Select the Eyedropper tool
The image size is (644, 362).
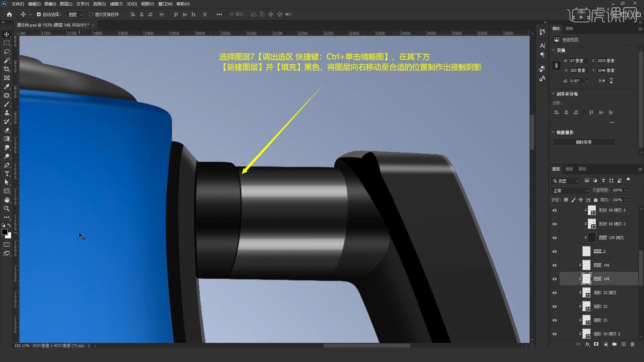click(x=7, y=86)
